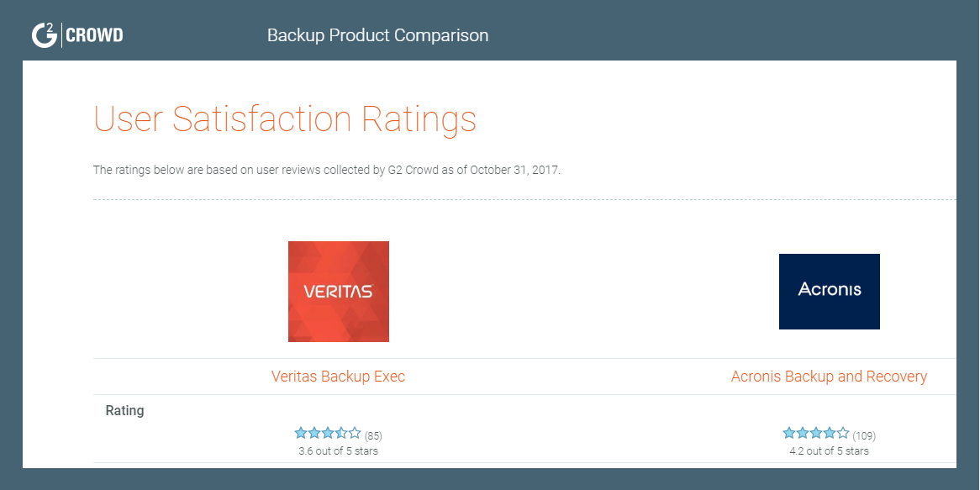
Task: Click the 3.6 out of 5 stars text
Action: (338, 450)
